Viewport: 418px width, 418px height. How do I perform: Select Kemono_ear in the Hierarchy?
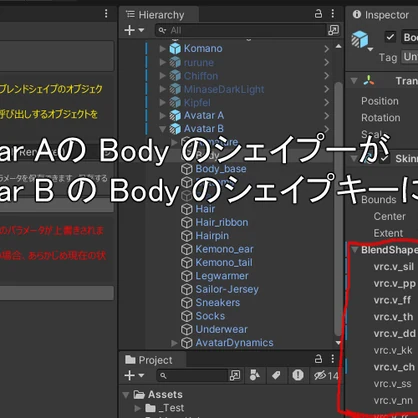(x=224, y=249)
